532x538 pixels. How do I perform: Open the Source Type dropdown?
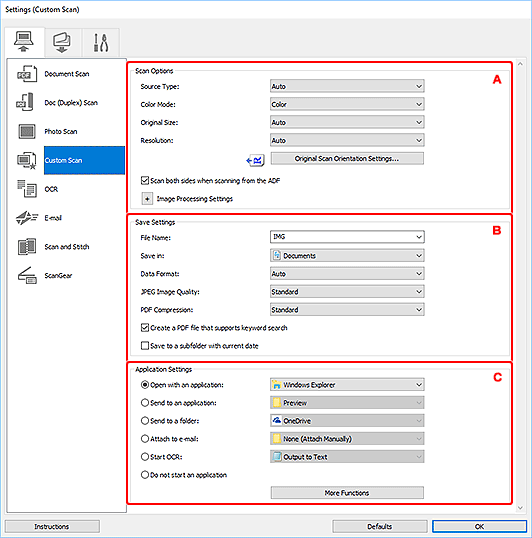pos(347,86)
